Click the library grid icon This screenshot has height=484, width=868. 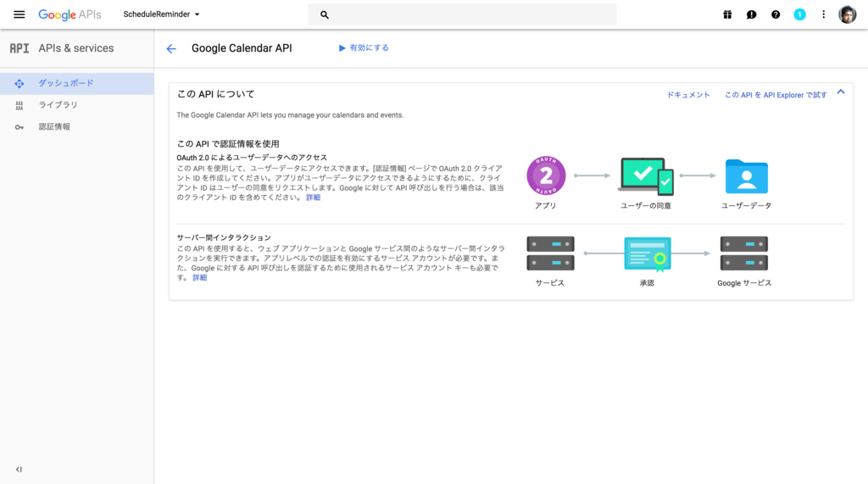click(19, 105)
